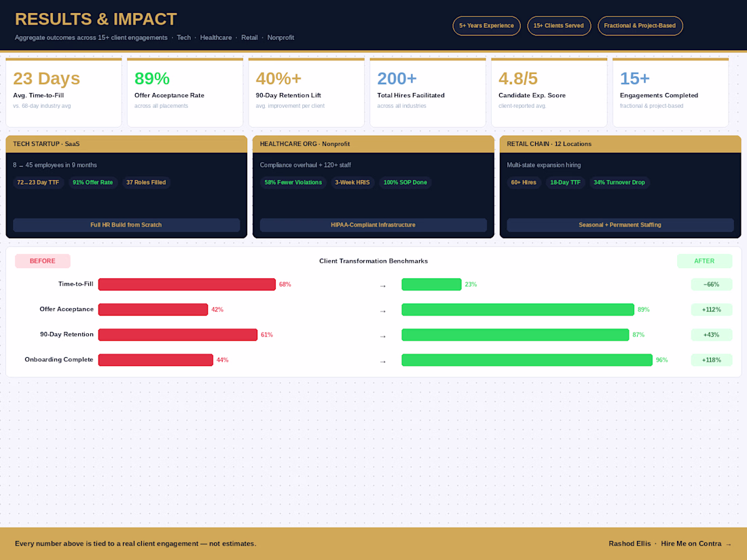The width and height of the screenshot is (747, 560).
Task: Click the 72→23 Day TTF chip
Action: tap(38, 183)
